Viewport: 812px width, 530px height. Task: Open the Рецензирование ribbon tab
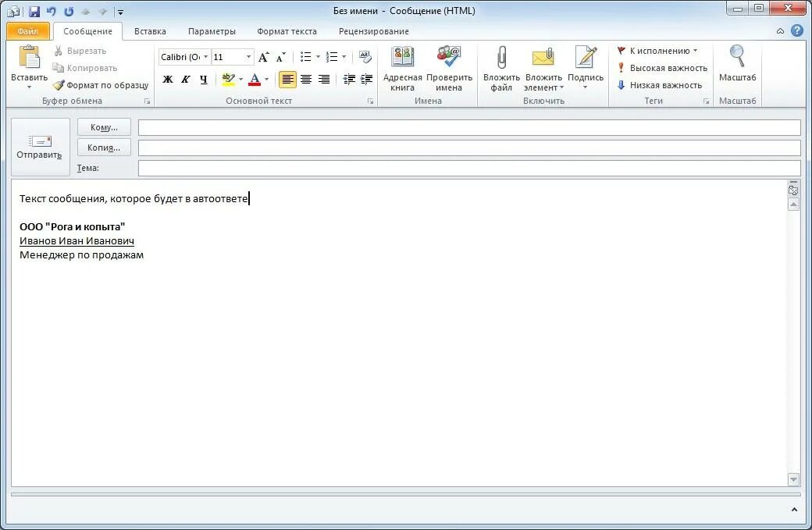[x=374, y=31]
